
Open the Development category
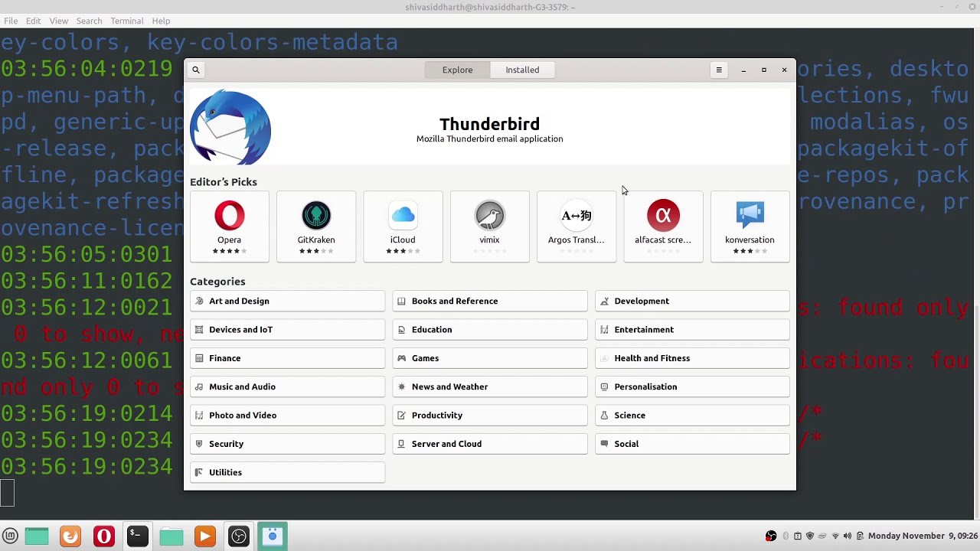[x=692, y=301]
